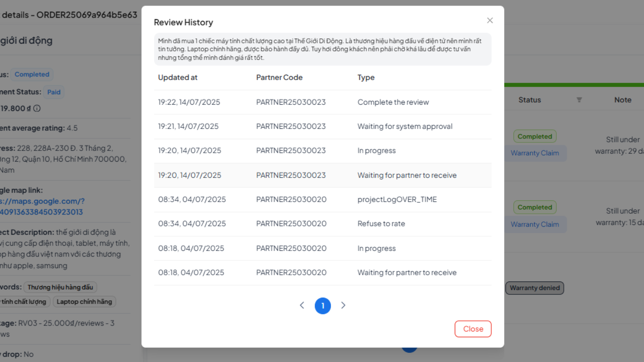Click the Updated at column header
This screenshot has width=644, height=362.
[177, 77]
